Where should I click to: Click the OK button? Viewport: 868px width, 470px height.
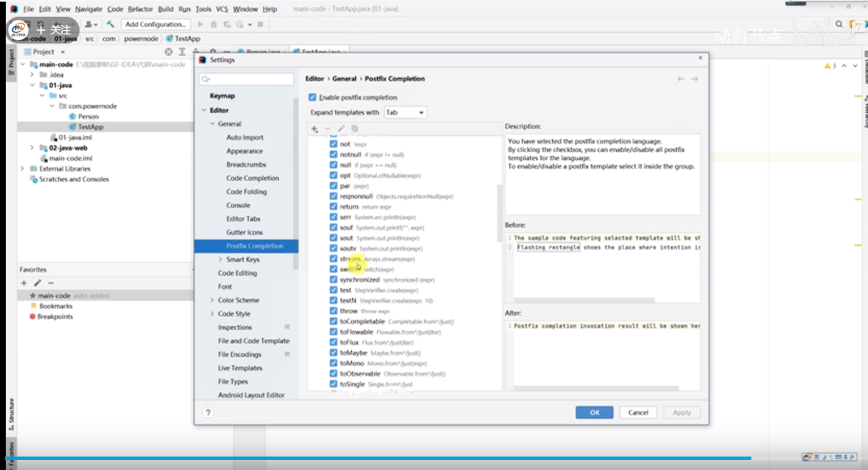click(x=595, y=412)
